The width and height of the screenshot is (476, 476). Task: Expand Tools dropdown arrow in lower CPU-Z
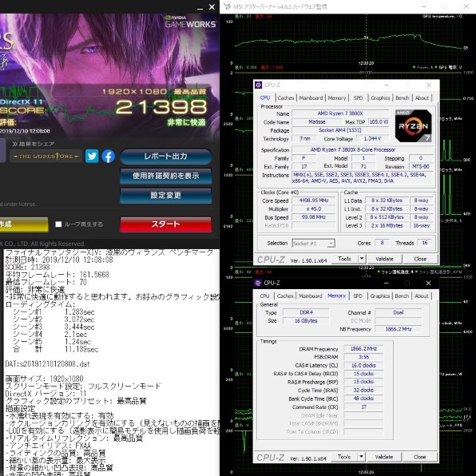361,457
